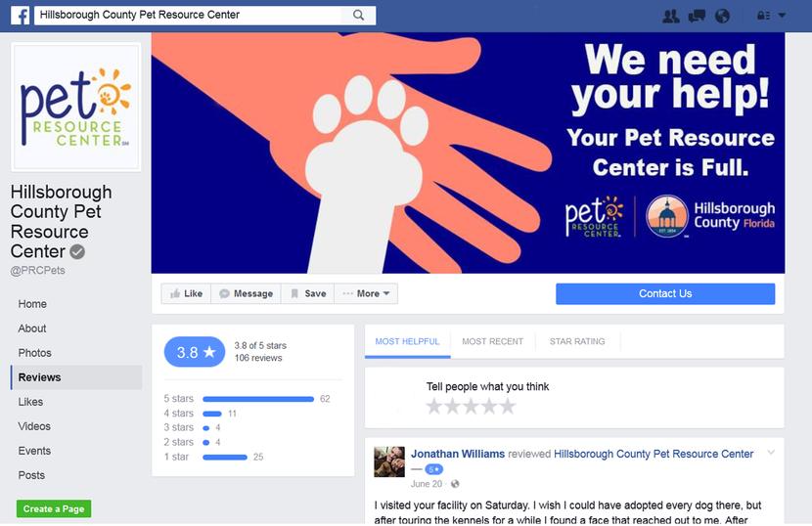
Task: Click the 5 stars rating bar
Action: click(x=258, y=399)
